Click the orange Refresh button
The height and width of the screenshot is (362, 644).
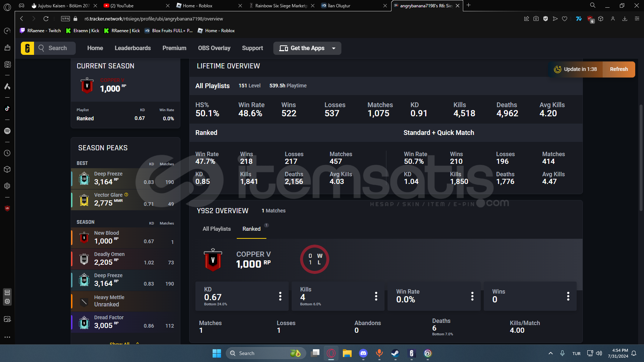(619, 69)
